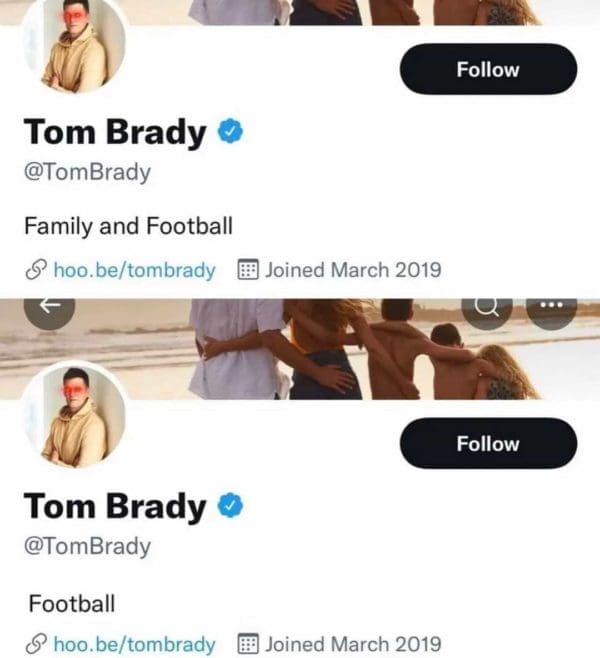Click the verified badge in the lower profile
600x658 pixels.
click(230, 506)
